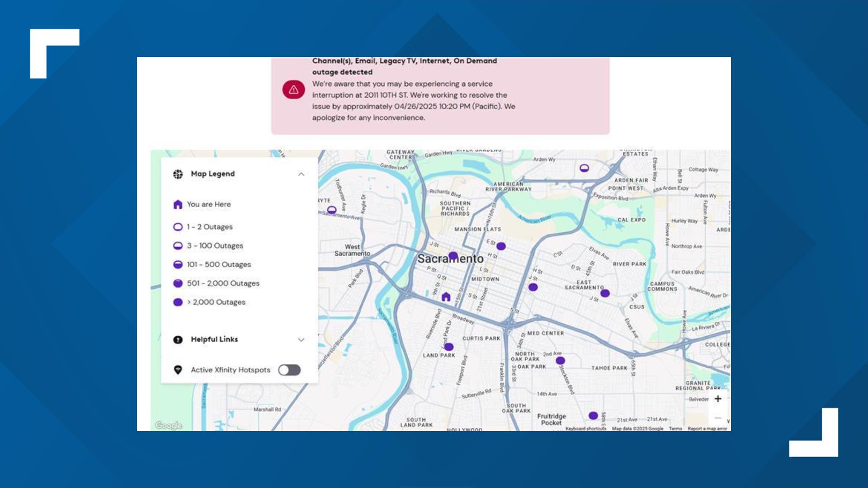This screenshot has width=868, height=488.
Task: Click the outage marker in East Sacramento
Action: [605, 293]
